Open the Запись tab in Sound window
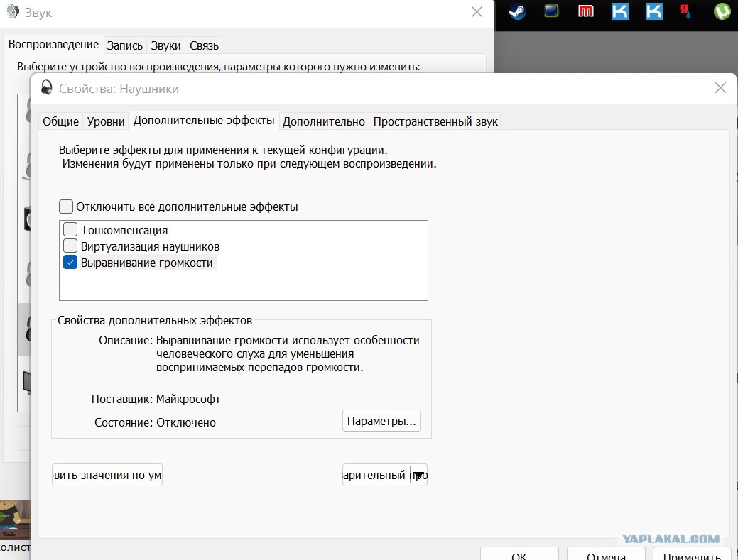 [125, 45]
